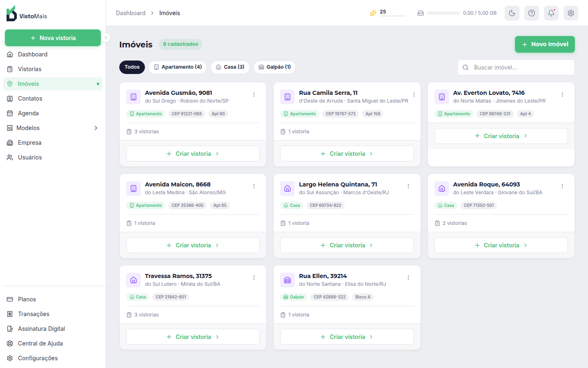Open Contatos in the sidebar
This screenshot has width=588, height=368.
pyautogui.click(x=53, y=99)
